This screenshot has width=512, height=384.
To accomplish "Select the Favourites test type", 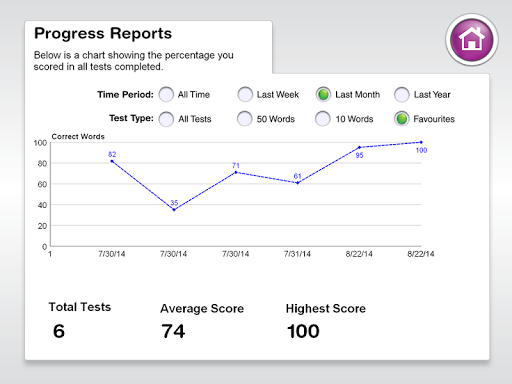I will point(402,119).
